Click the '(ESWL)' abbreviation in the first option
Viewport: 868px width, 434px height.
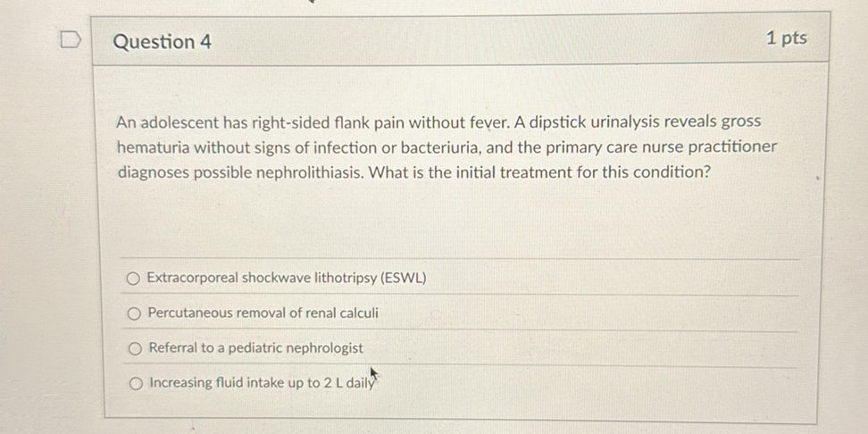tap(404, 278)
